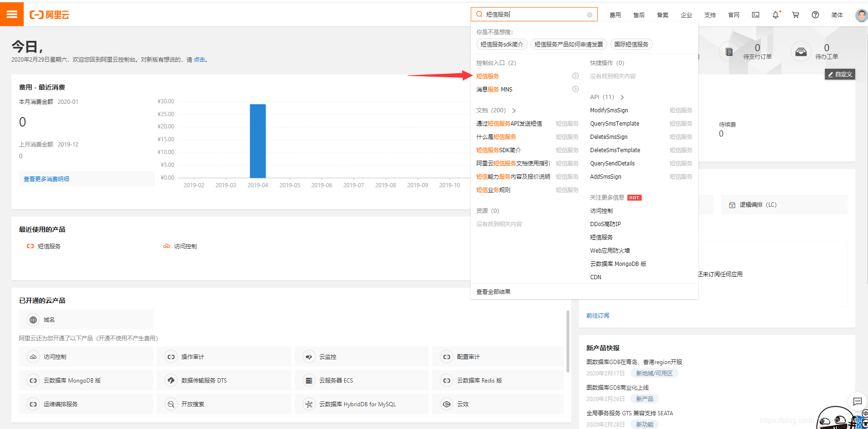Click the 配置审计 product icon

coord(447,357)
